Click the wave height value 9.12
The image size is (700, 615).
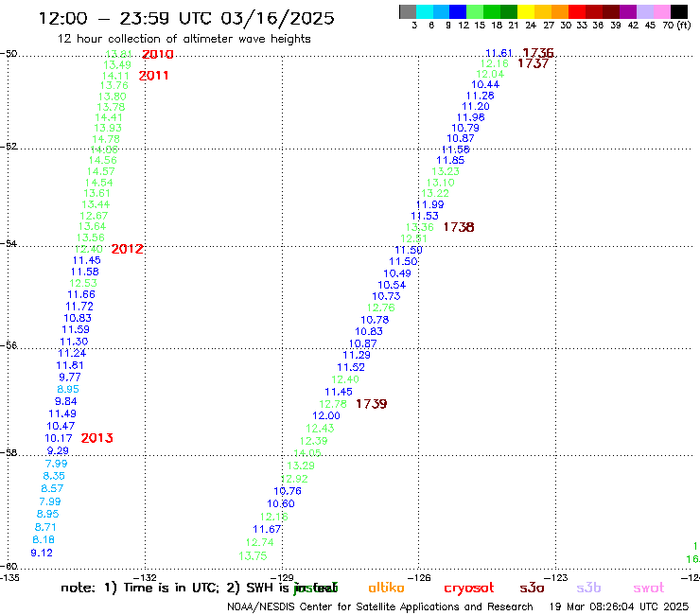pyautogui.click(x=42, y=553)
